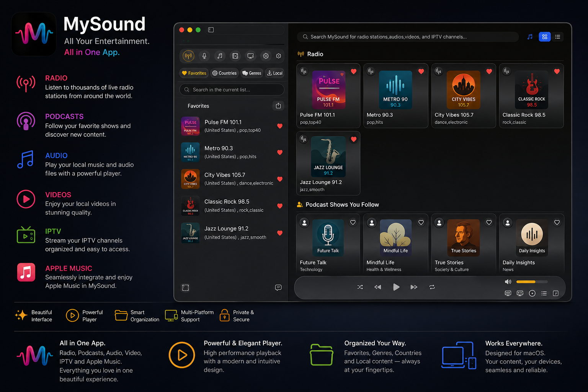Viewport: 588px width, 392px height.
Task: Play or pause with the center play button
Action: coord(396,287)
